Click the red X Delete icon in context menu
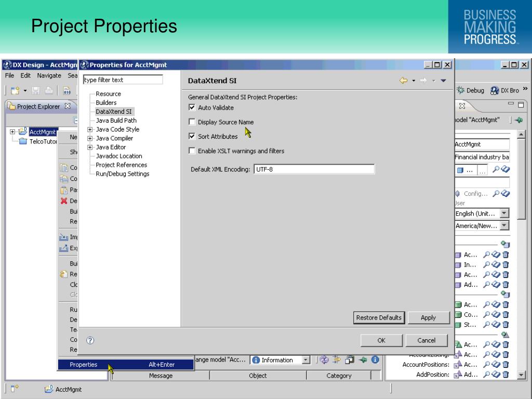 64,201
